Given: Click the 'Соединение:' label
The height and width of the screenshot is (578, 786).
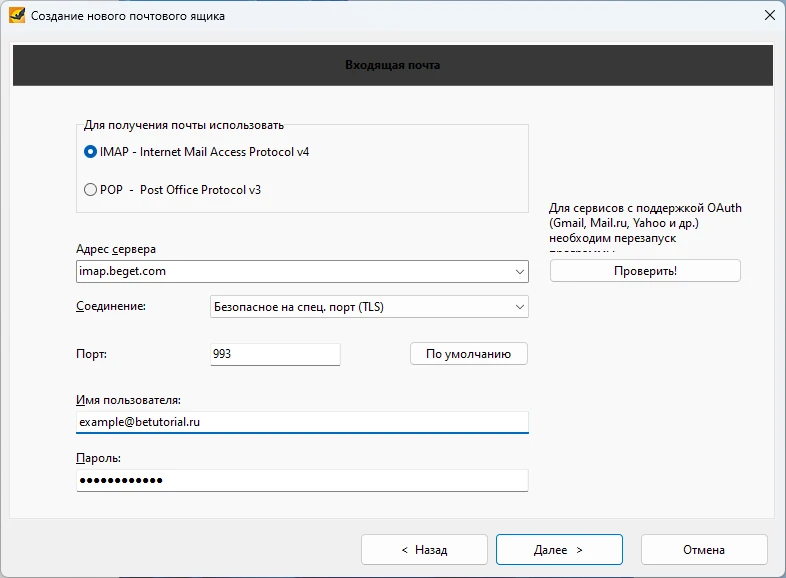Looking at the screenshot, I should [x=111, y=306].
